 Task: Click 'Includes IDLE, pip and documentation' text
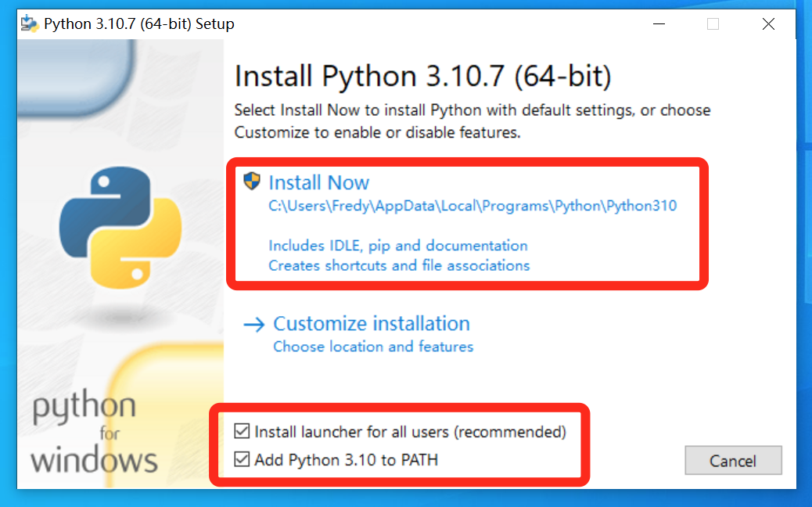click(x=397, y=246)
